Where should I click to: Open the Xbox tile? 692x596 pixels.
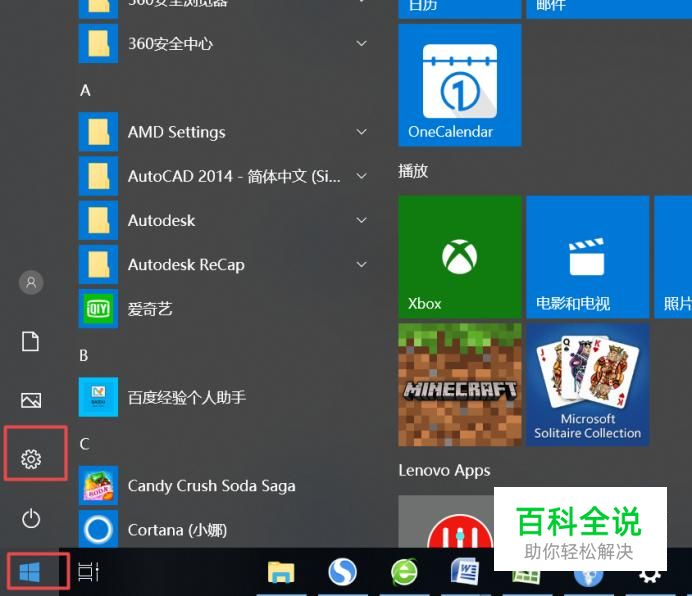coord(459,257)
